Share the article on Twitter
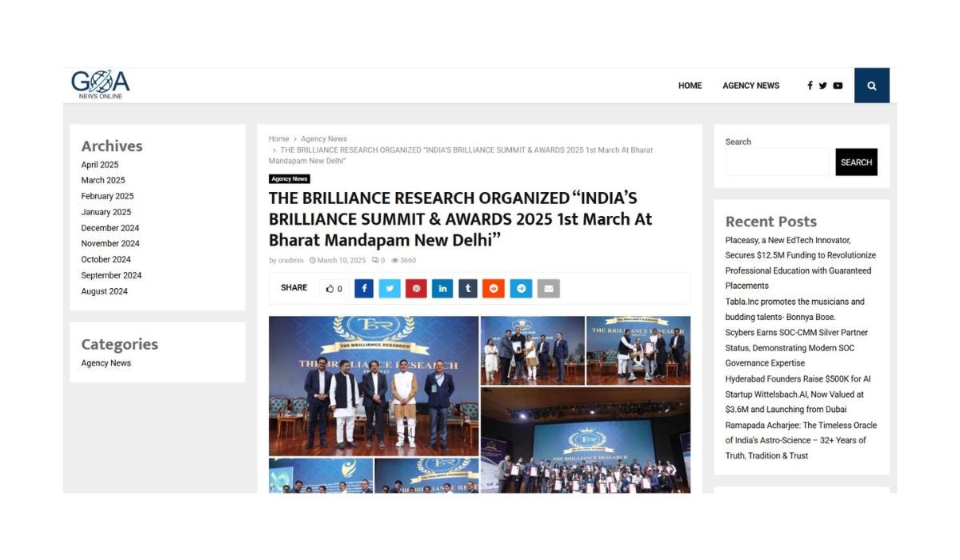960x560 pixels. [x=390, y=289]
